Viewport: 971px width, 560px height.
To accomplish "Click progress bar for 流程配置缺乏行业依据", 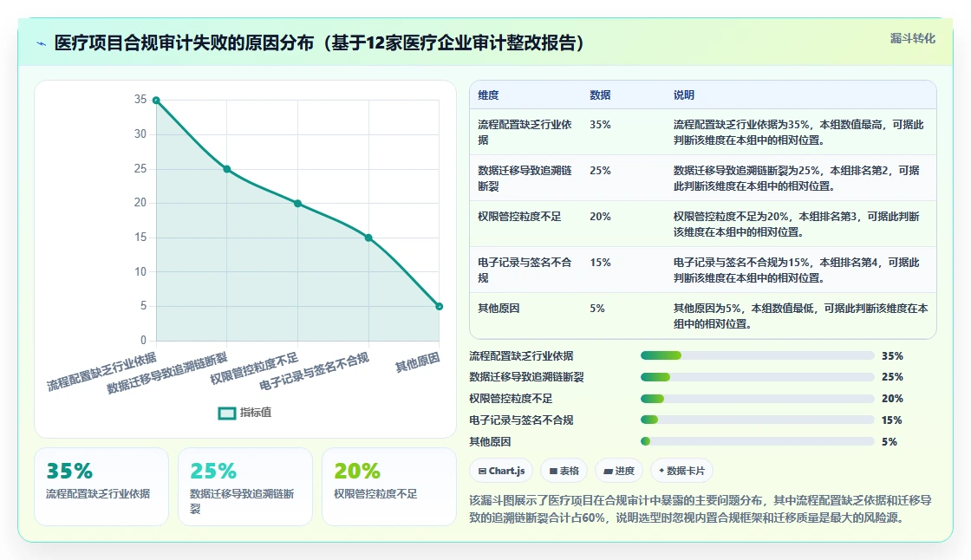I will pos(758,355).
